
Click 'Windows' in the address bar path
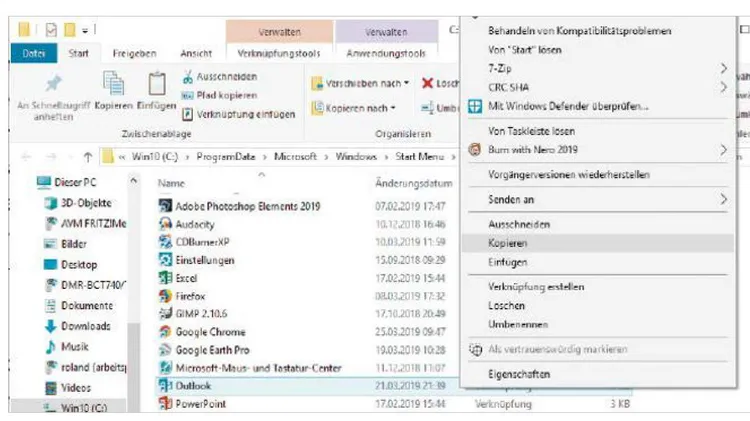pos(356,157)
